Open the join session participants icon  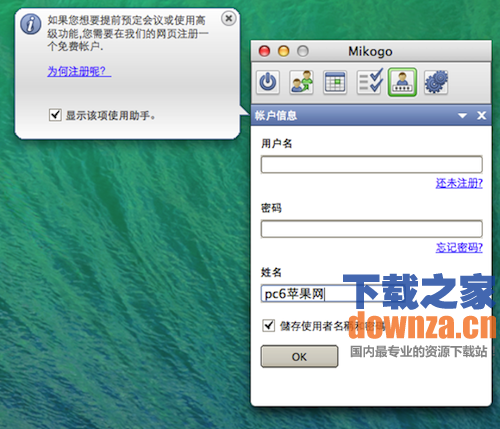pyautogui.click(x=302, y=82)
